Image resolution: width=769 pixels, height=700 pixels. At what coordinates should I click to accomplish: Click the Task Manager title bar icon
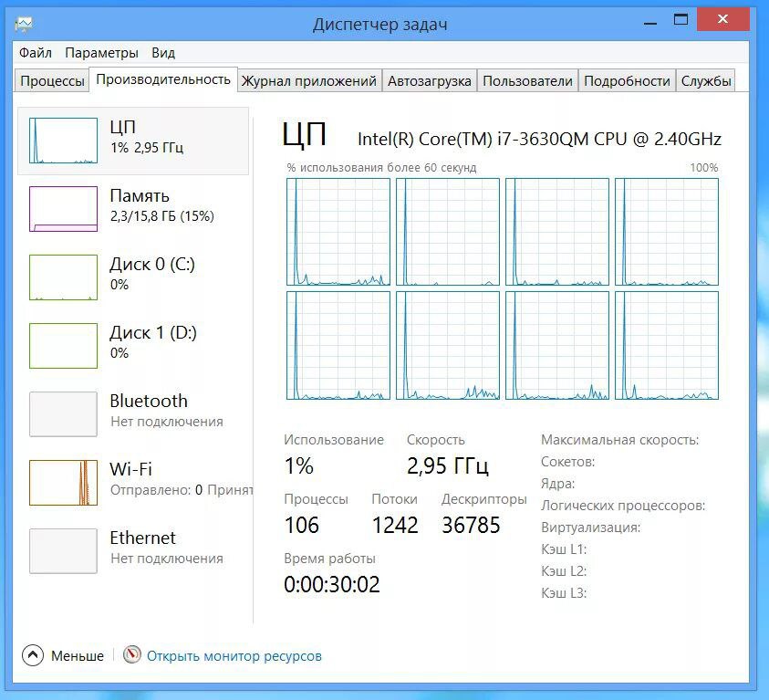[x=25, y=24]
